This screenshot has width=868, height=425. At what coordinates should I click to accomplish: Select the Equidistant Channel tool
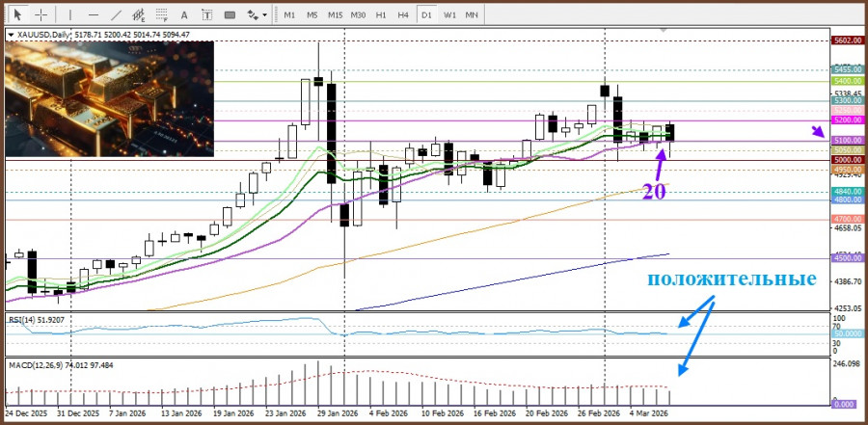pyautogui.click(x=139, y=14)
